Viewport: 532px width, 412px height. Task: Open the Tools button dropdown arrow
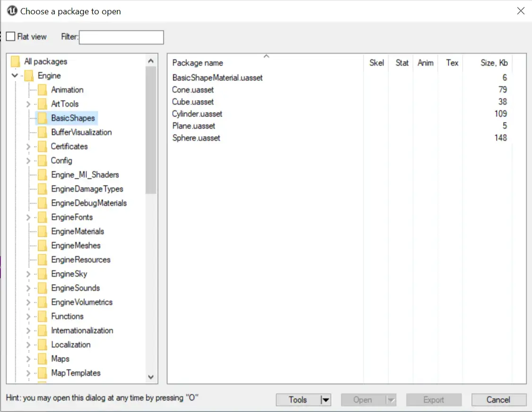coord(325,400)
